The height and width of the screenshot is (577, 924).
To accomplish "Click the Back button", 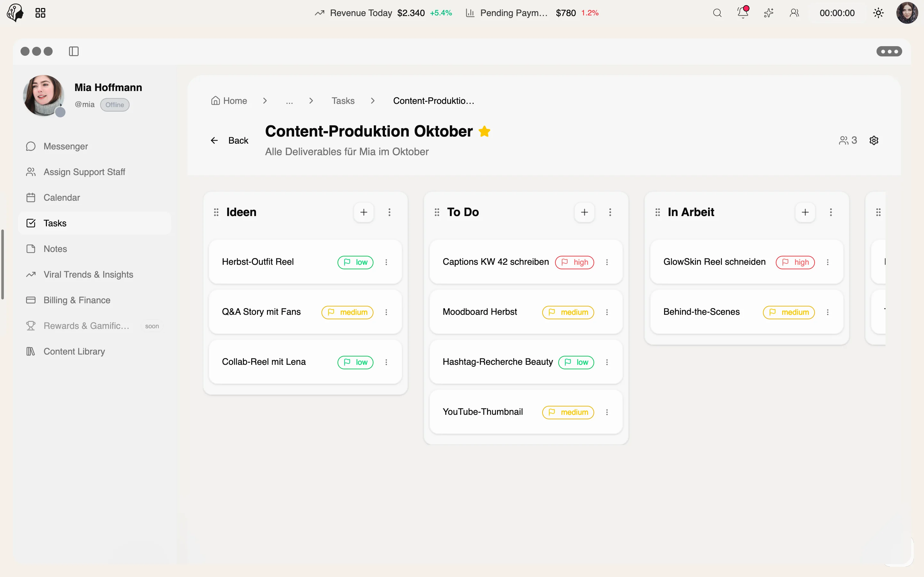I will 229,140.
